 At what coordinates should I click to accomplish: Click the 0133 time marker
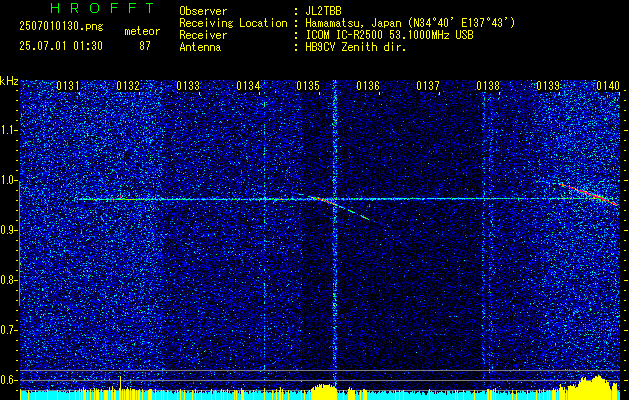click(x=188, y=86)
